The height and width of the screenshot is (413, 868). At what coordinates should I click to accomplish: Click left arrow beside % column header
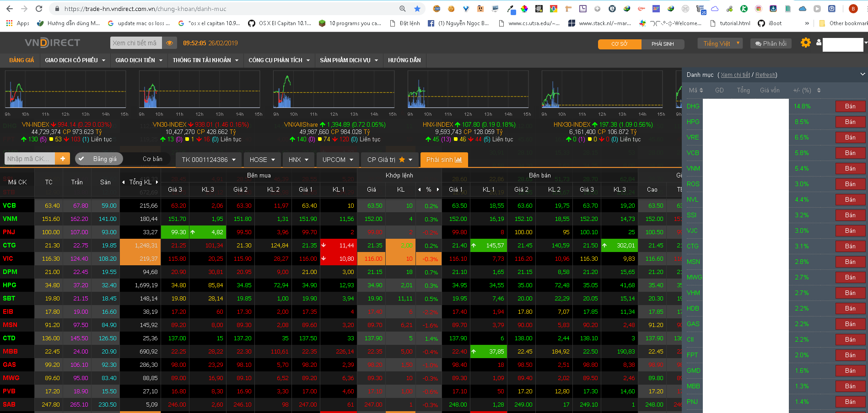420,189
